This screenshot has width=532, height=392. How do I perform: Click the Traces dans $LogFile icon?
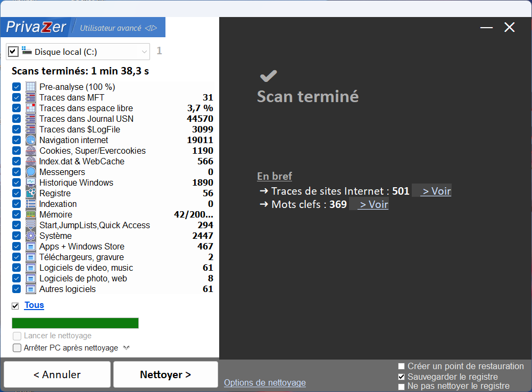[30, 129]
